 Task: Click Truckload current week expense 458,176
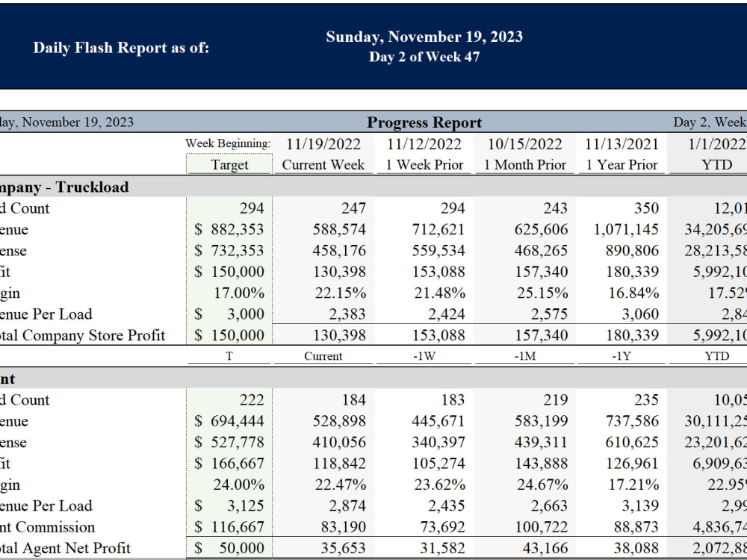pyautogui.click(x=339, y=250)
